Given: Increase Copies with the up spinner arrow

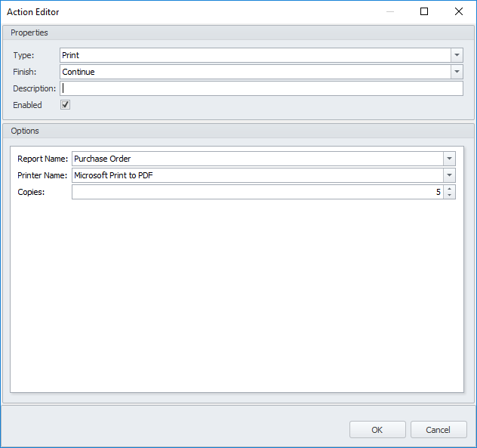Looking at the screenshot, I should point(450,189).
